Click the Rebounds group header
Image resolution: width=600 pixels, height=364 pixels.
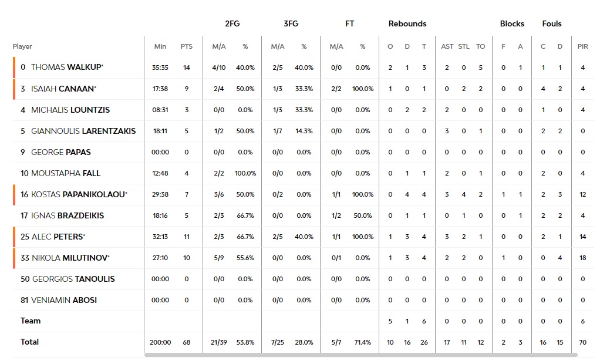click(407, 24)
